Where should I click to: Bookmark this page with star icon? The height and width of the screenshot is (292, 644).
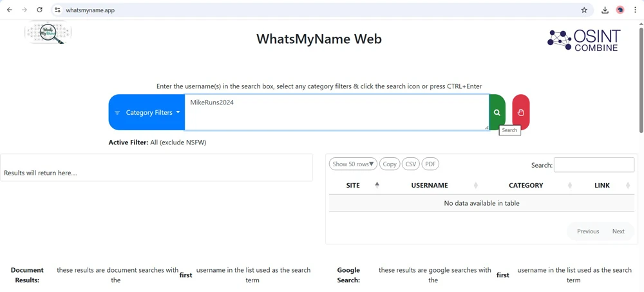pyautogui.click(x=584, y=10)
